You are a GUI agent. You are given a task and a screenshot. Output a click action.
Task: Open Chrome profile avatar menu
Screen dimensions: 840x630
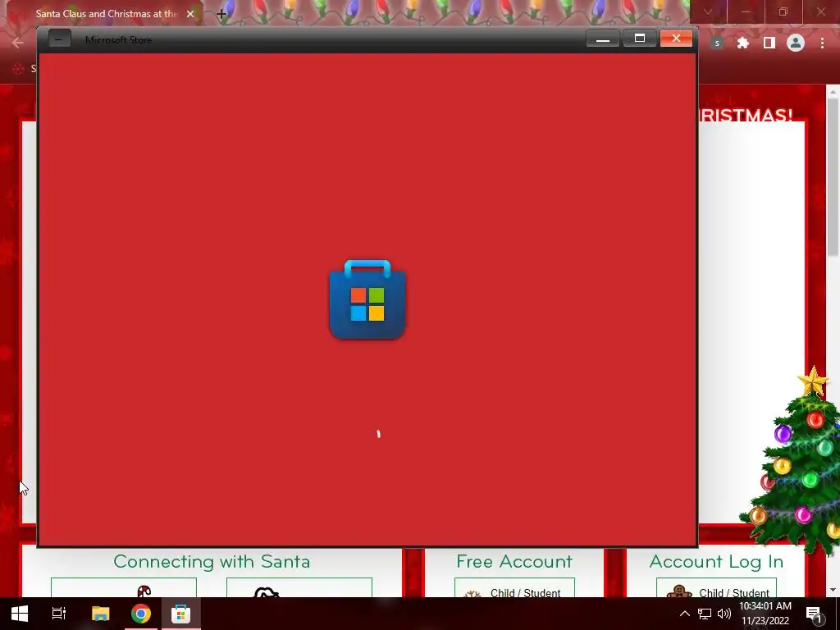coord(796,43)
